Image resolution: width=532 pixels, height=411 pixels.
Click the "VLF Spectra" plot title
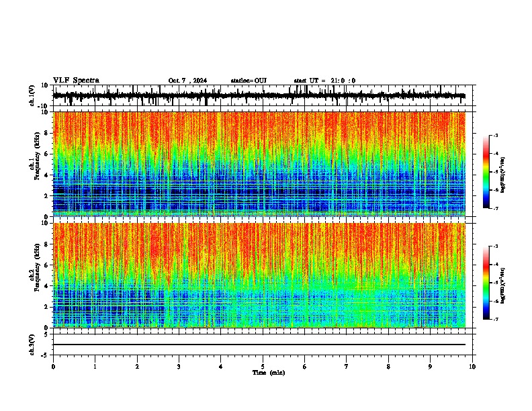pos(76,81)
